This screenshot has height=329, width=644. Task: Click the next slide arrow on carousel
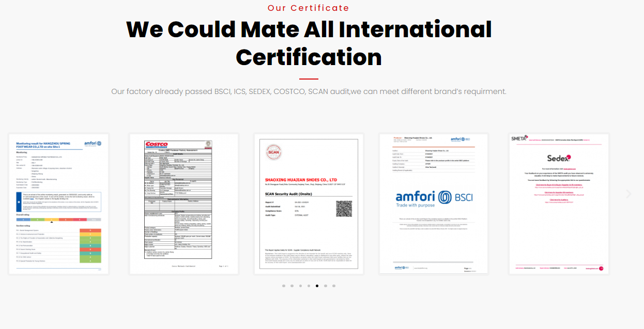click(x=628, y=194)
